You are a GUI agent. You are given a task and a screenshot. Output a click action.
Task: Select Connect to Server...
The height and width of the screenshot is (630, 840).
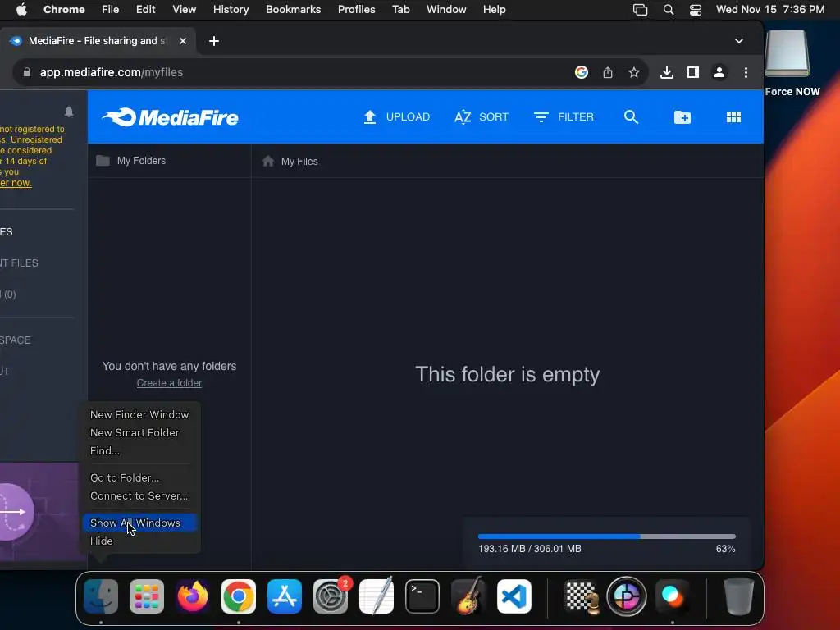[139, 495]
